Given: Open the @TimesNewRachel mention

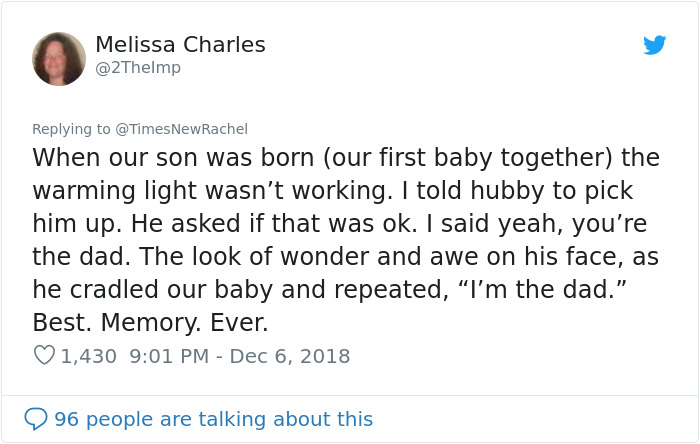Looking at the screenshot, I should pyautogui.click(x=184, y=129).
